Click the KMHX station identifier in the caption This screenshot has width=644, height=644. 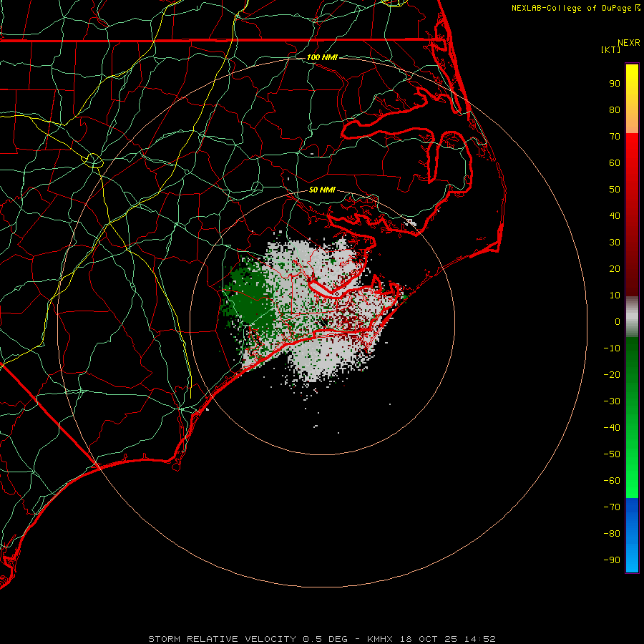click(x=380, y=639)
